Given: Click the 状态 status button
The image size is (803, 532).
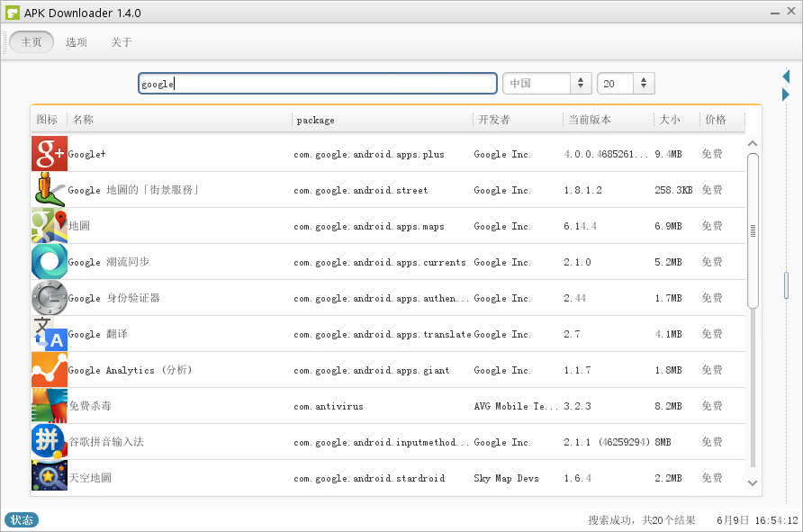Looking at the screenshot, I should point(22,519).
